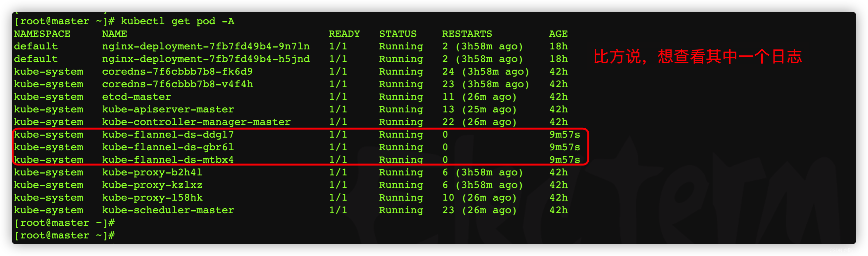Click the kube-scheduler-master pod name
Screen dimensions: 868x256
pos(168,210)
